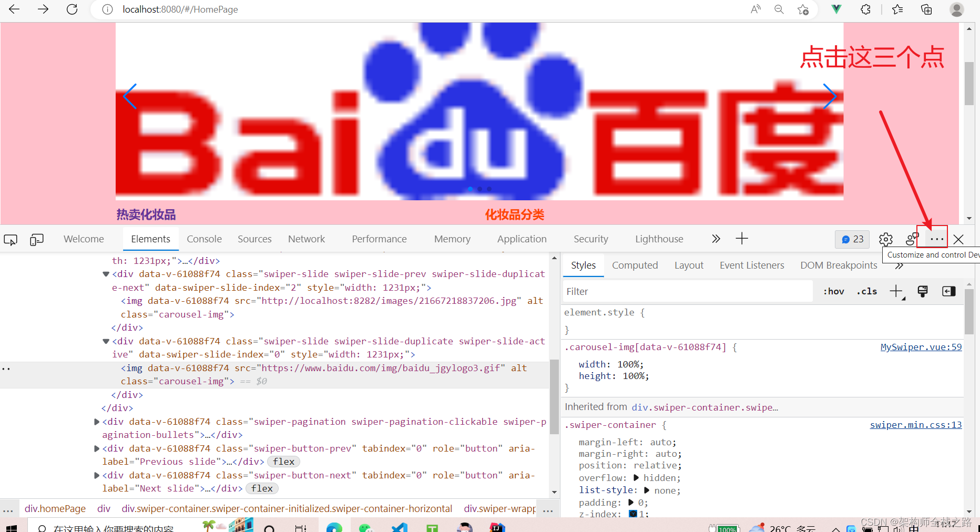The image size is (980, 532).
Task: Click the Windows taskbar search box
Action: pyautogui.click(x=113, y=527)
